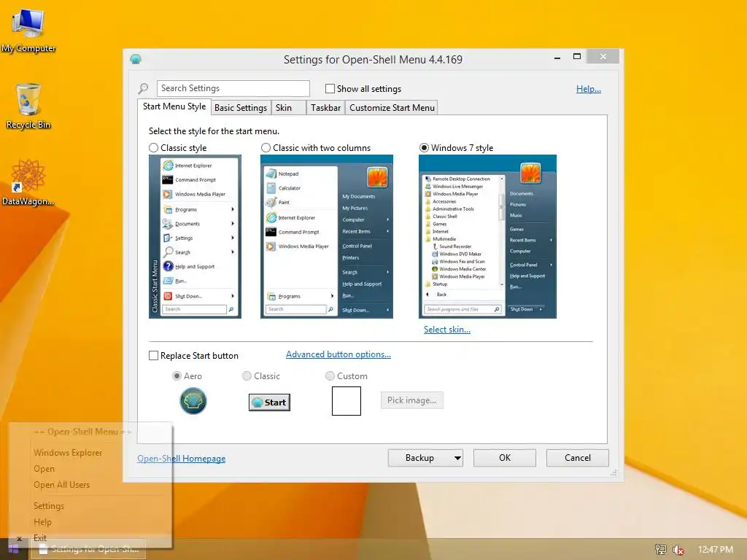This screenshot has height=560, width=747.
Task: Choose the Classic start button radio
Action: (247, 376)
